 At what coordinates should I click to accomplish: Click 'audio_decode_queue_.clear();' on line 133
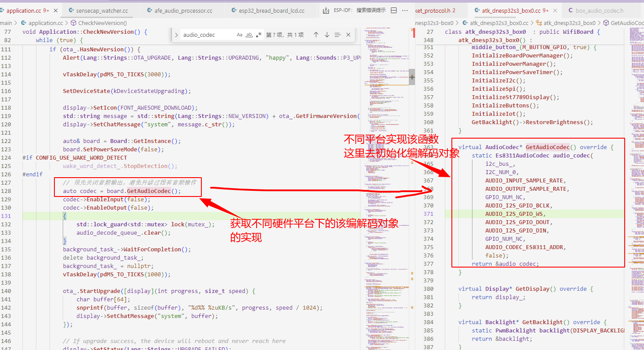(x=124, y=233)
